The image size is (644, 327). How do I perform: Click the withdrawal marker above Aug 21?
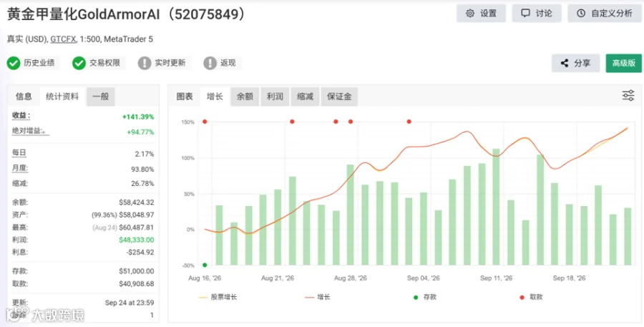(x=292, y=122)
